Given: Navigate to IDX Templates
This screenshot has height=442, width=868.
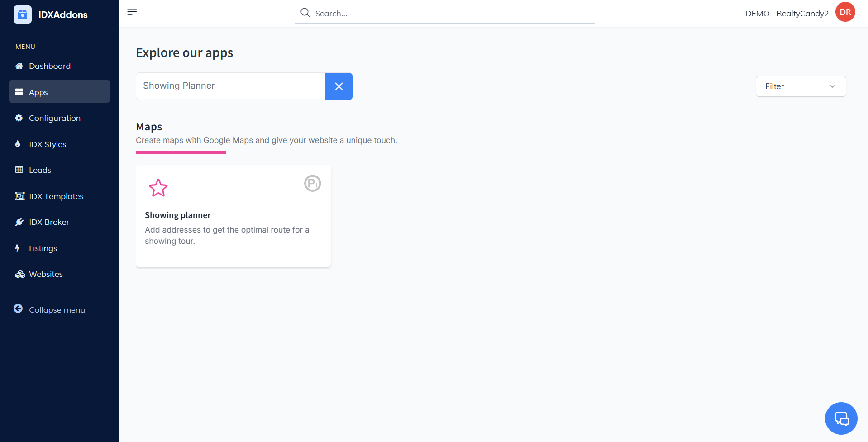Looking at the screenshot, I should (56, 196).
